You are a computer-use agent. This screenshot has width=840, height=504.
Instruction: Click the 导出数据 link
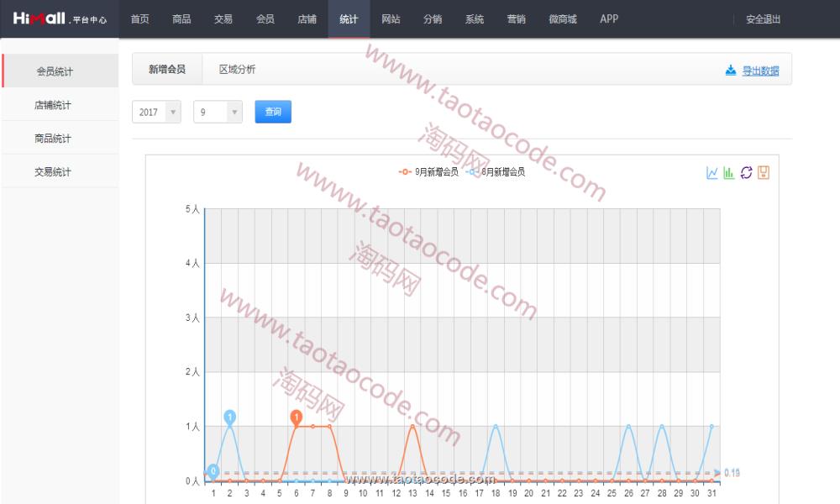point(760,71)
